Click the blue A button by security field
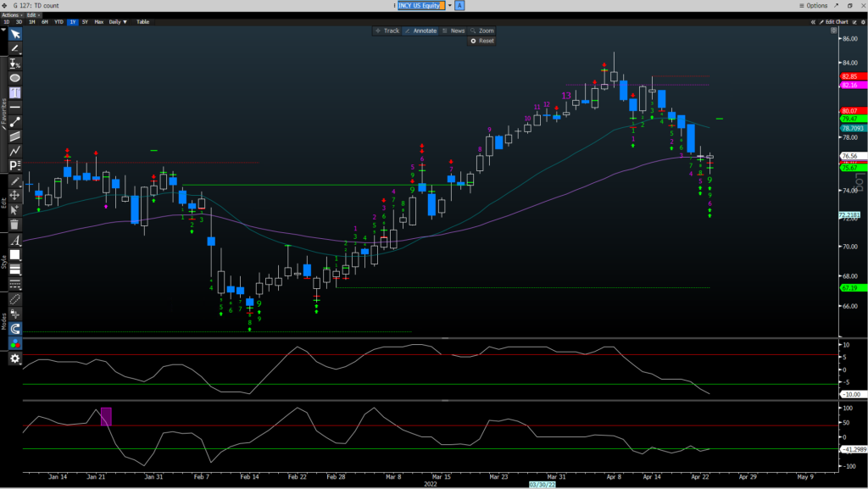868x489 pixels. coord(459,6)
